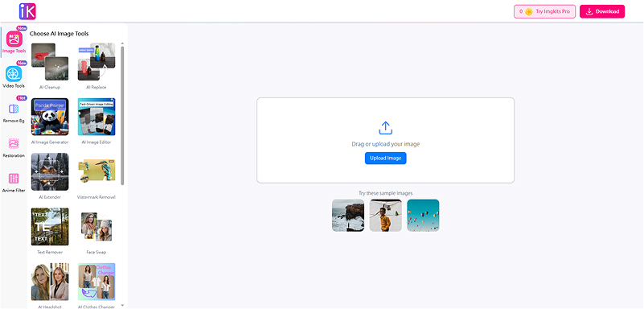Viewport: 644px width, 309px height.
Task: Click the AI Image Editor label text
Action: 96,142
